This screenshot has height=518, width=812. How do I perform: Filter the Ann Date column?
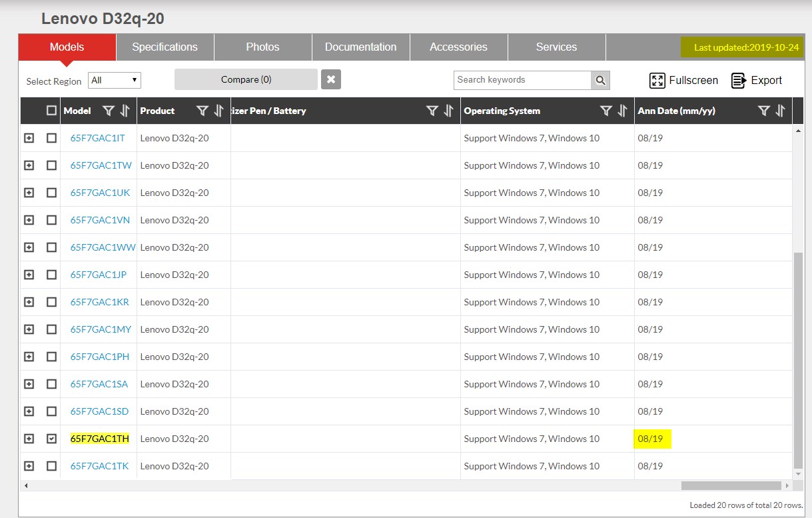[764, 111]
